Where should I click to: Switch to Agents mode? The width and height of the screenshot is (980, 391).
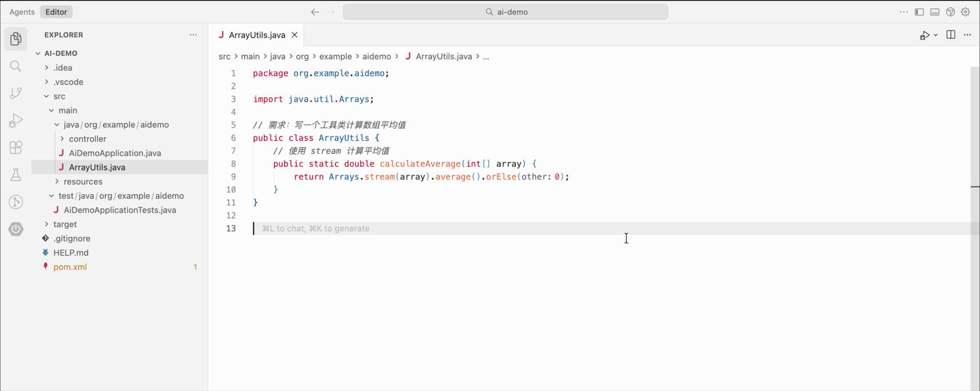point(22,12)
